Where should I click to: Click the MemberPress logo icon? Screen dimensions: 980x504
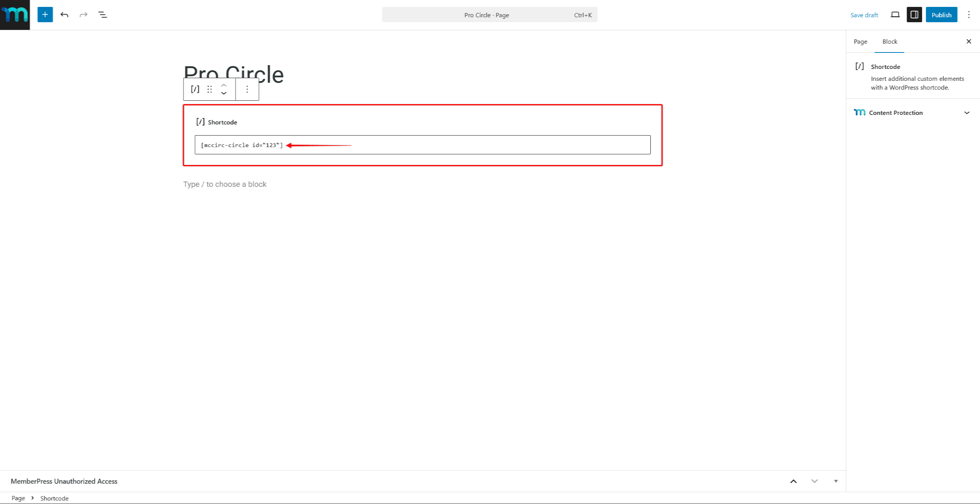pyautogui.click(x=15, y=15)
